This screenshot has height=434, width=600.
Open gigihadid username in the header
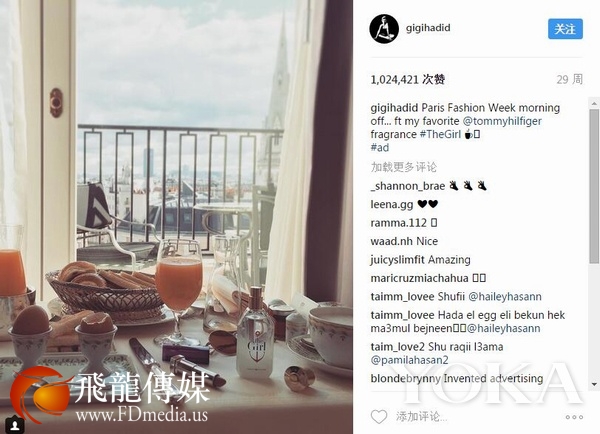point(428,28)
